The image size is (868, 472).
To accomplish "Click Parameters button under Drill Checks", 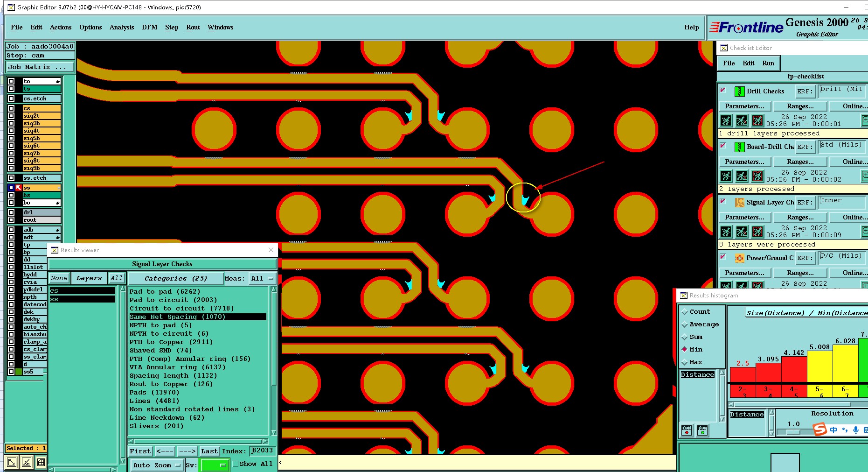I will pyautogui.click(x=744, y=106).
